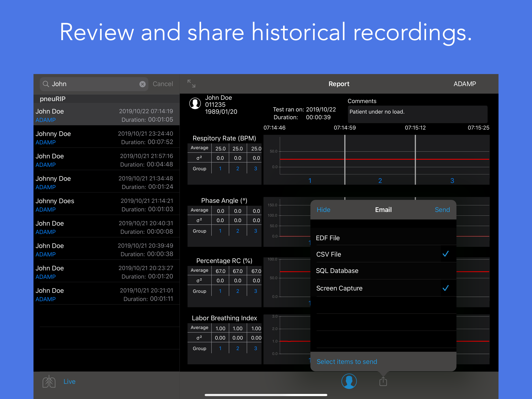Click the 07:14:59 time label
Image resolution: width=532 pixels, height=399 pixels.
click(x=344, y=128)
